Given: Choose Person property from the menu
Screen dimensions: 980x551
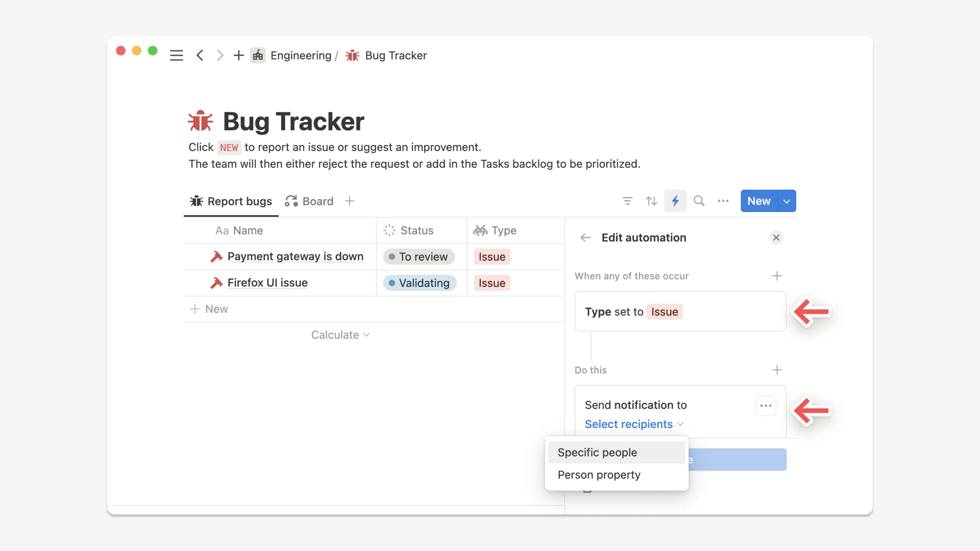Looking at the screenshot, I should (x=599, y=474).
